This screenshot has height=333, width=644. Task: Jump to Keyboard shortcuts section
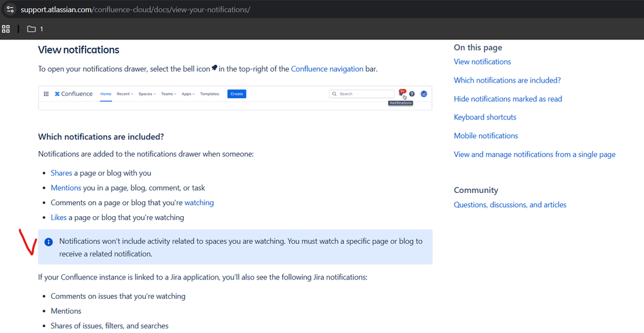point(485,117)
